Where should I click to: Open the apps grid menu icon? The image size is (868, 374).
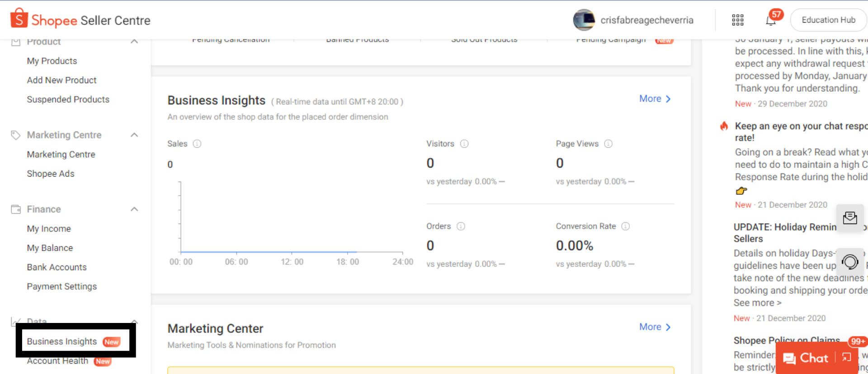click(x=738, y=20)
